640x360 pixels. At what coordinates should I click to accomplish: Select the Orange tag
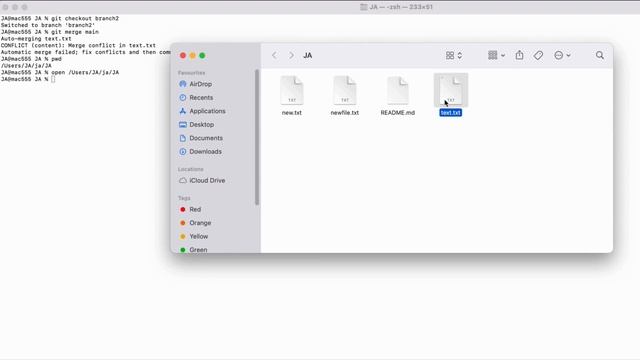200,223
